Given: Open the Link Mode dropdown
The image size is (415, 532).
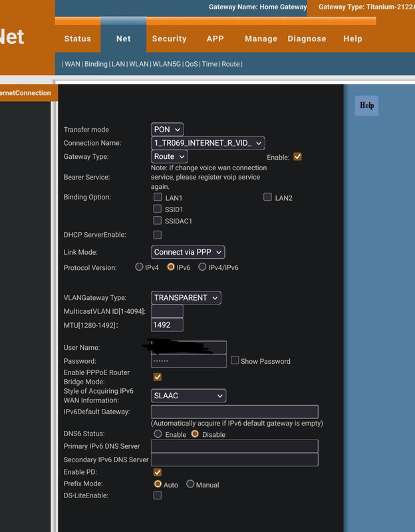Looking at the screenshot, I should click(x=188, y=252).
